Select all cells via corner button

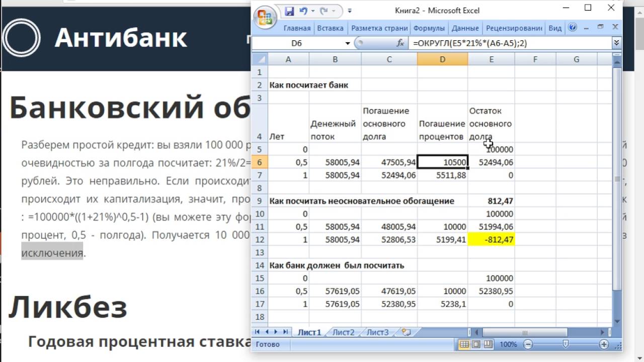260,59
